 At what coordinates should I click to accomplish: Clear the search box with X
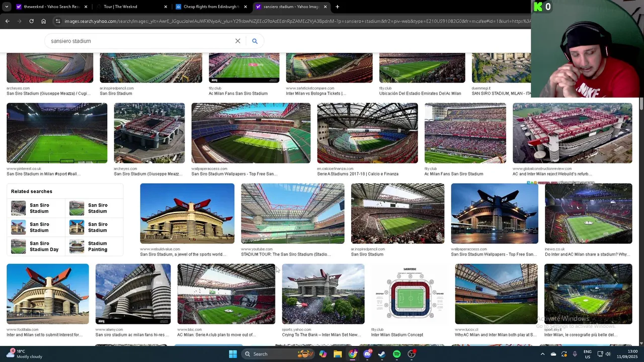point(237,41)
